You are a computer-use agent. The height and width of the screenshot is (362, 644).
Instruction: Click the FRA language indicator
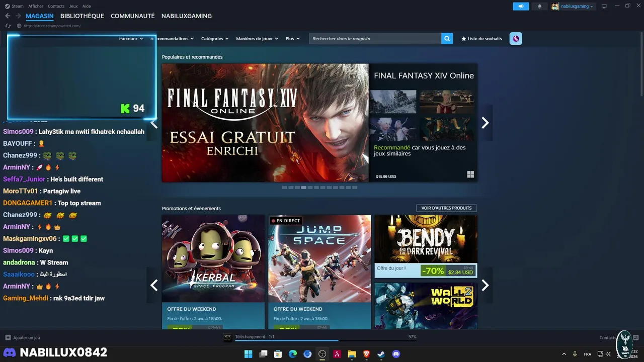[x=588, y=354]
